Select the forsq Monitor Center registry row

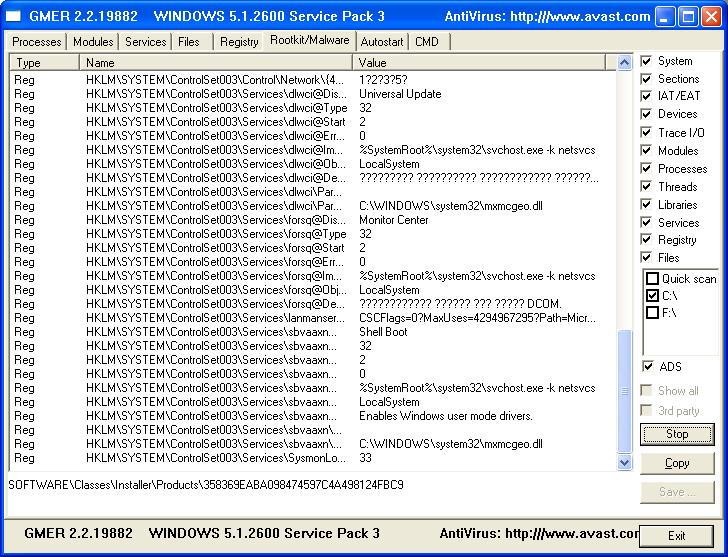click(x=300, y=220)
